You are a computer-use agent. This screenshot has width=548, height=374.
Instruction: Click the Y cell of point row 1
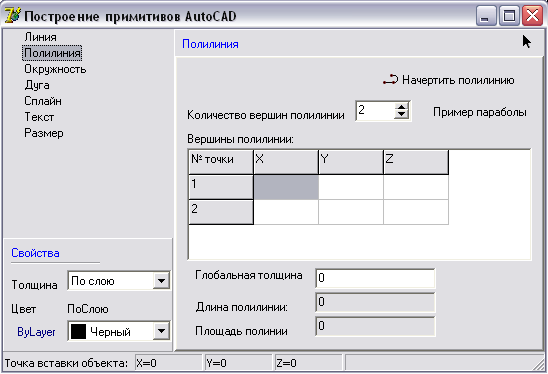point(351,187)
